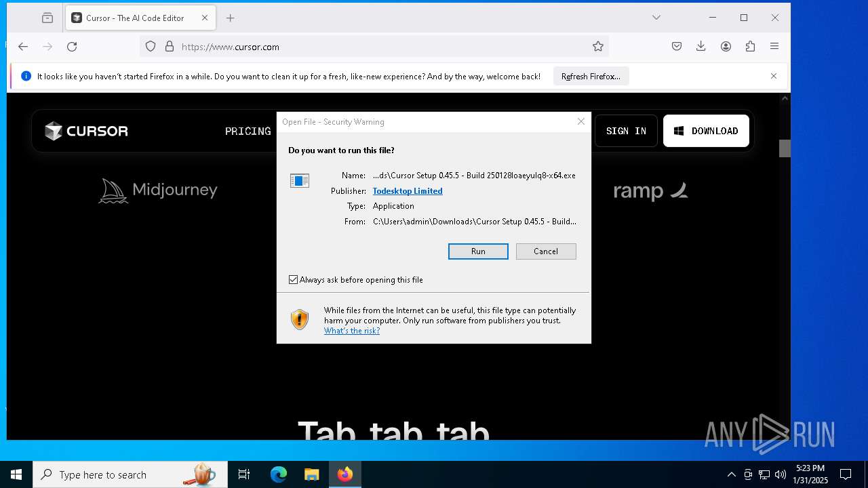Click DOWNLOAD button on Cursor site
Image resolution: width=868 pixels, height=488 pixels.
(706, 131)
